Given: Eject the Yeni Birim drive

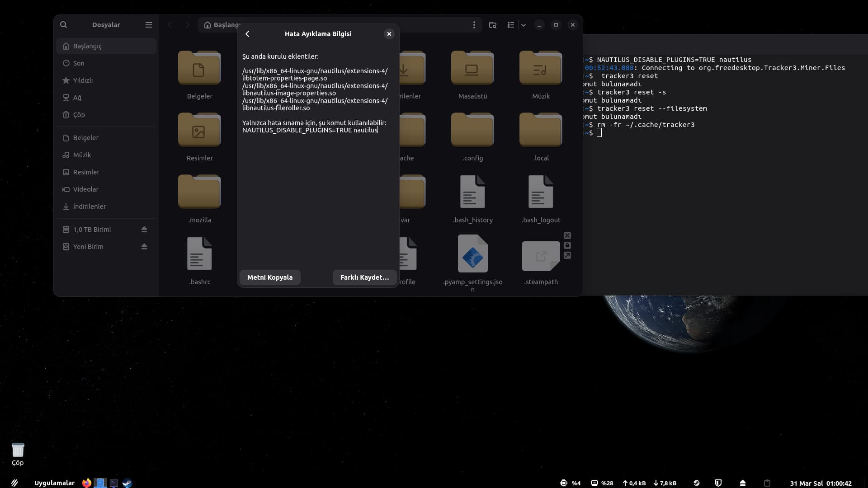Looking at the screenshot, I should pyautogui.click(x=144, y=247).
